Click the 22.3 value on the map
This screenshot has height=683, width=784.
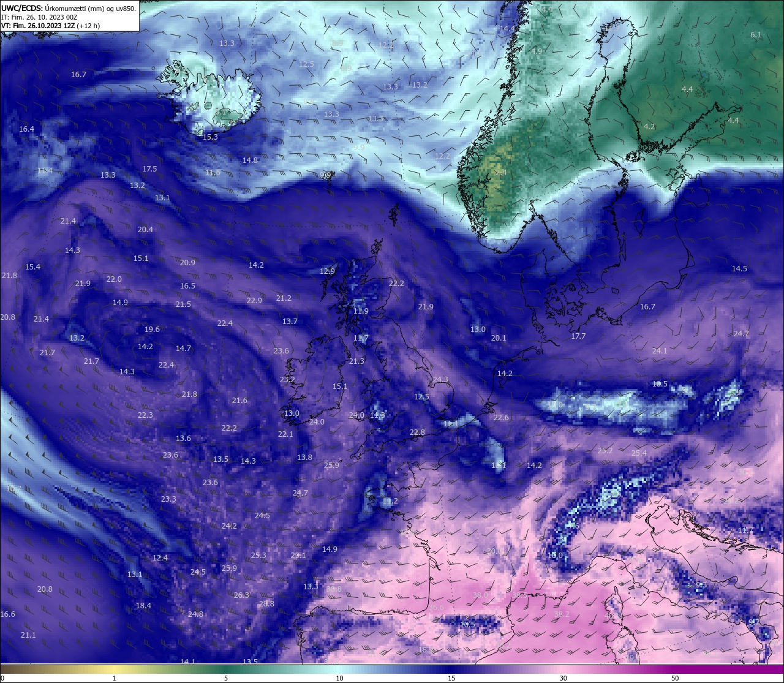pos(145,415)
